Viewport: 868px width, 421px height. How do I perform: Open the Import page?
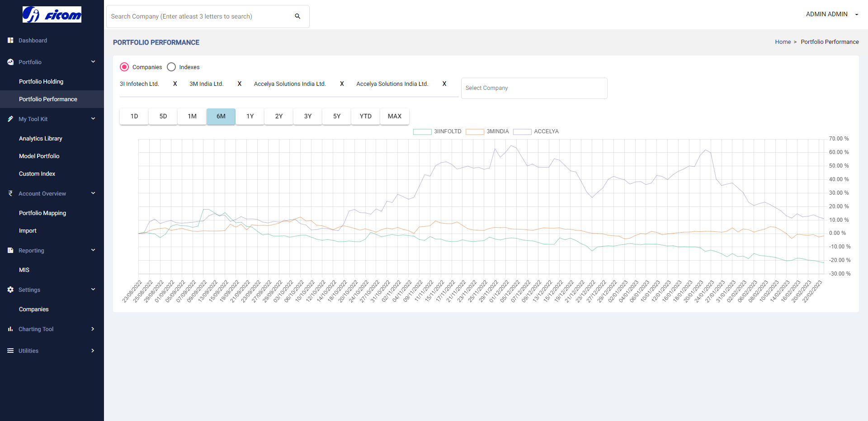pos(28,231)
